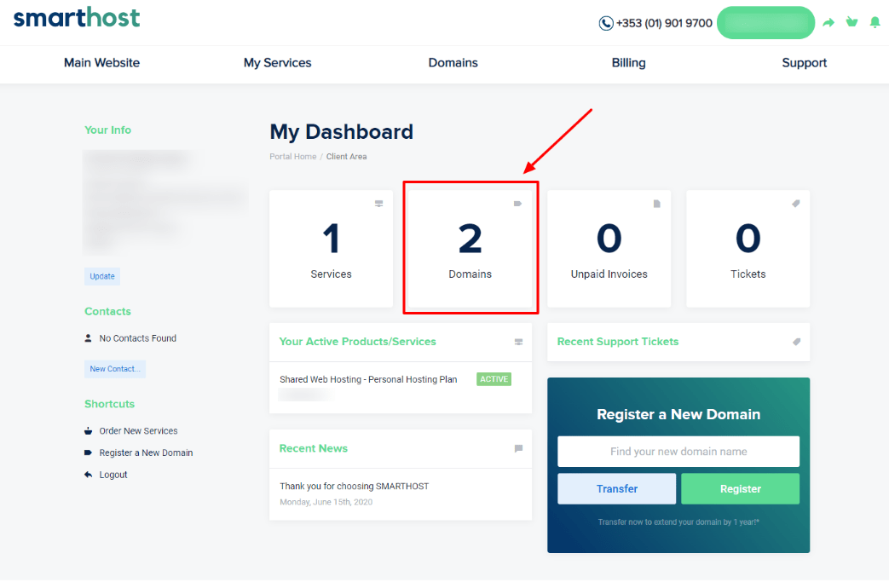The image size is (889, 588).
Task: Click the tag icon on Domains card
Action: (517, 204)
